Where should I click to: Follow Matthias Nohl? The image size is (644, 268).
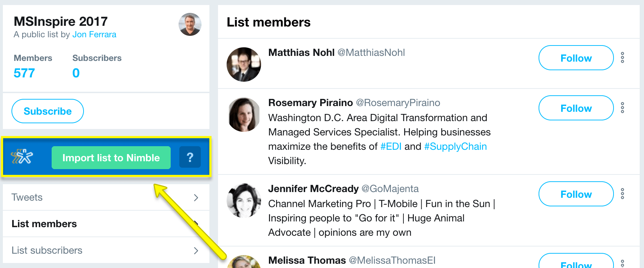click(x=576, y=58)
